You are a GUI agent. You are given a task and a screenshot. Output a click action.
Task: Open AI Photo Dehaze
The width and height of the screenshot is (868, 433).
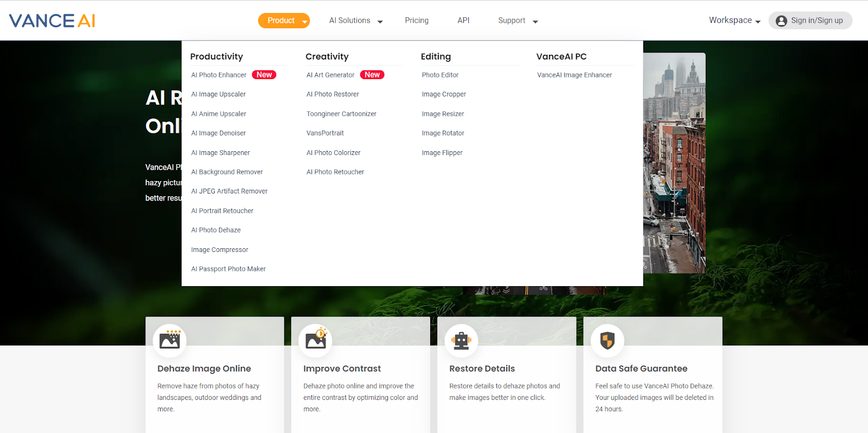pos(216,230)
